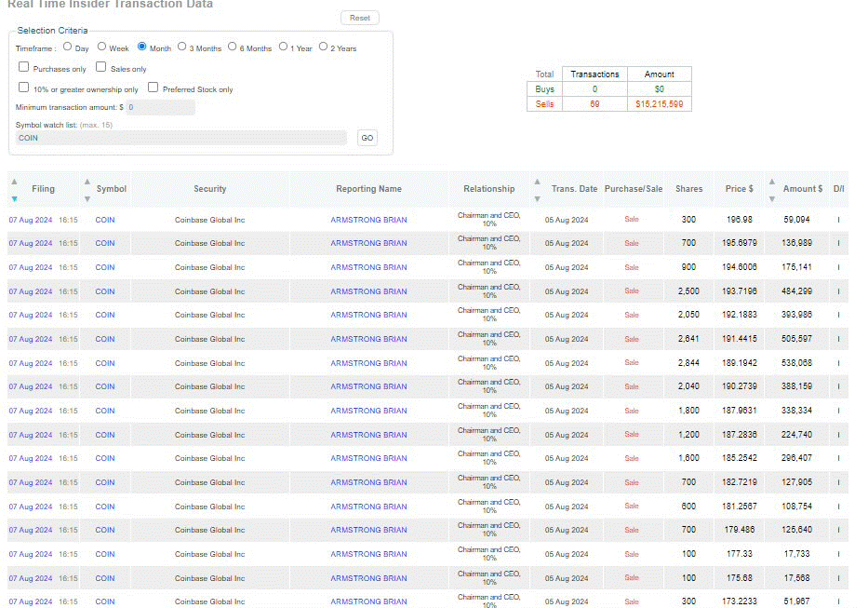
Task: Select the 3 Months timeframe radio button
Action: (x=182, y=47)
